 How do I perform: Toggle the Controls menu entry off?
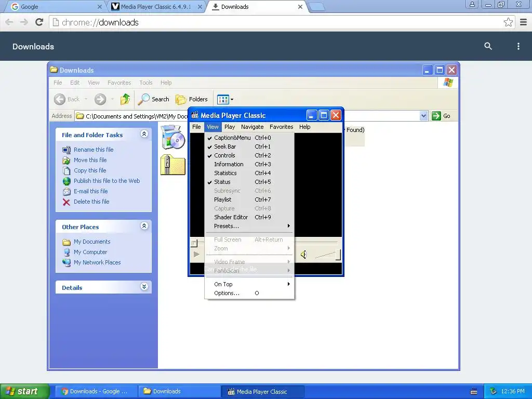coord(249,155)
